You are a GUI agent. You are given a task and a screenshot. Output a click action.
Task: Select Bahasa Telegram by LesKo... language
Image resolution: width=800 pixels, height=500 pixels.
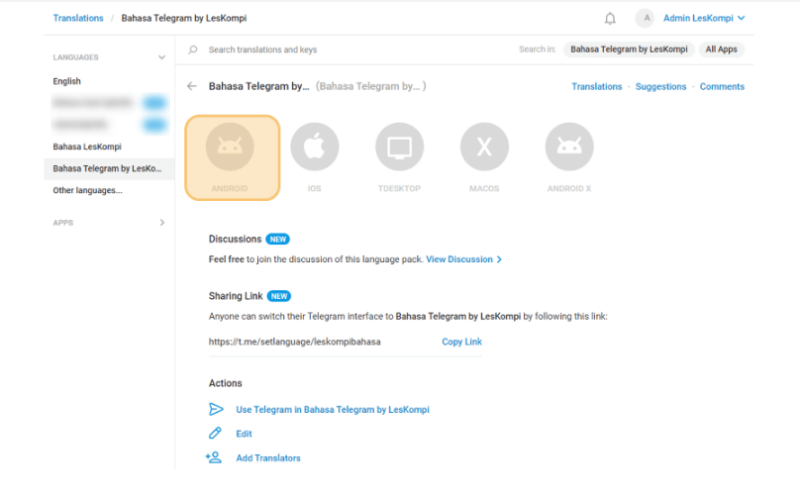pyautogui.click(x=109, y=168)
